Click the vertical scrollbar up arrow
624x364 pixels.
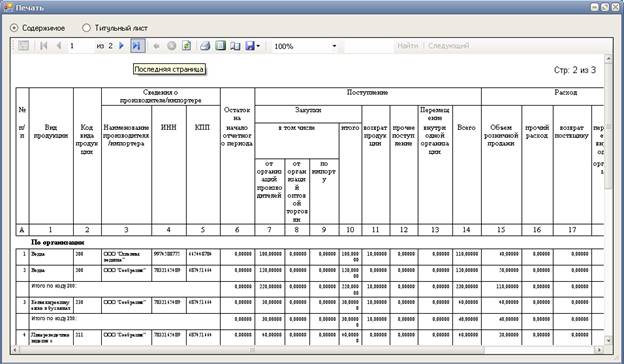pyautogui.click(x=608, y=59)
